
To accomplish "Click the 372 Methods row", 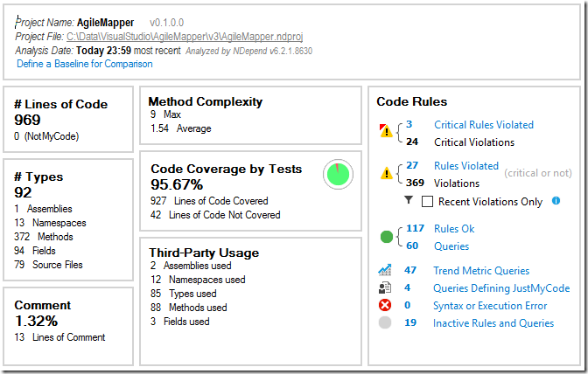I will tap(44, 237).
